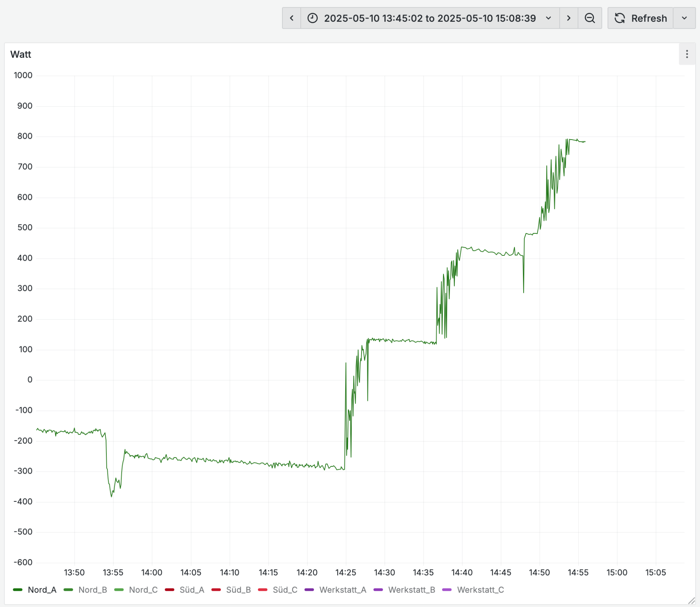Click the Refresh button label
Screen dimensions: 700x607
649,18
